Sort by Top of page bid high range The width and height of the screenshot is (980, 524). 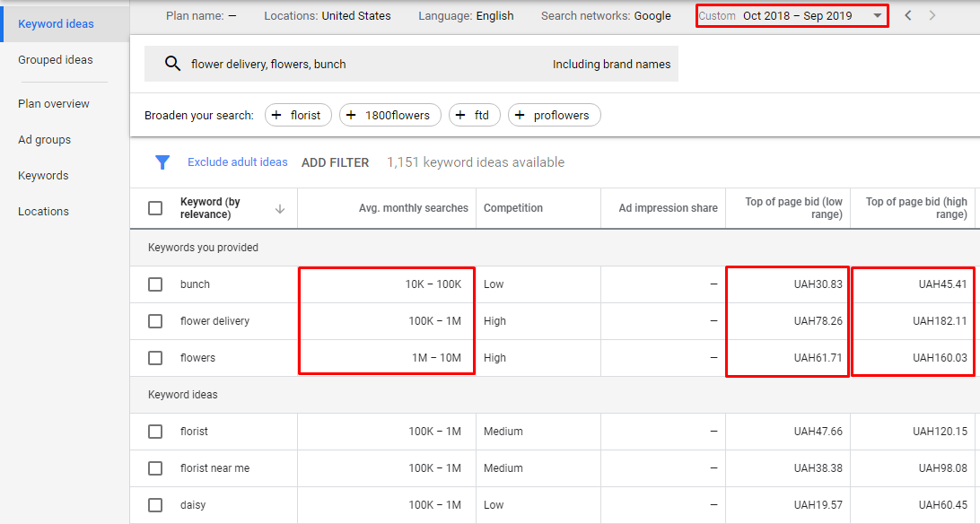click(916, 208)
